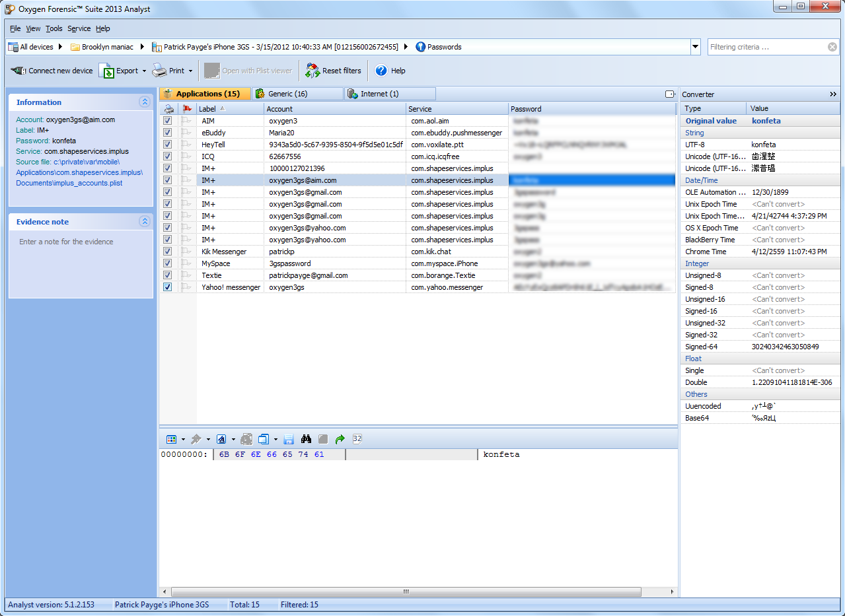Uncheck the HeyTell row checkbox
The image size is (845, 616).
click(x=168, y=145)
